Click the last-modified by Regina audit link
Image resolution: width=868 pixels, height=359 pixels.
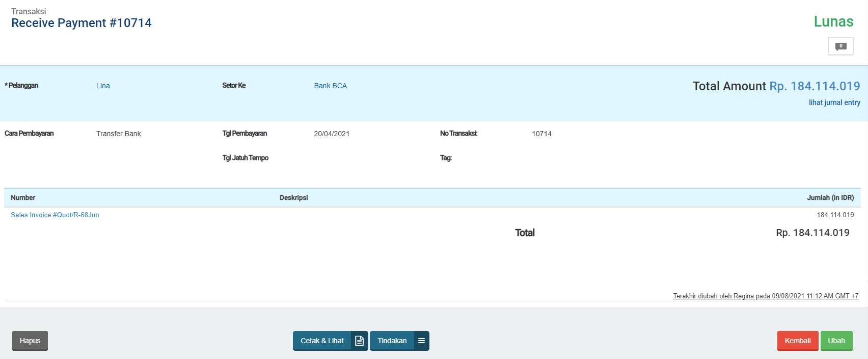(766, 296)
